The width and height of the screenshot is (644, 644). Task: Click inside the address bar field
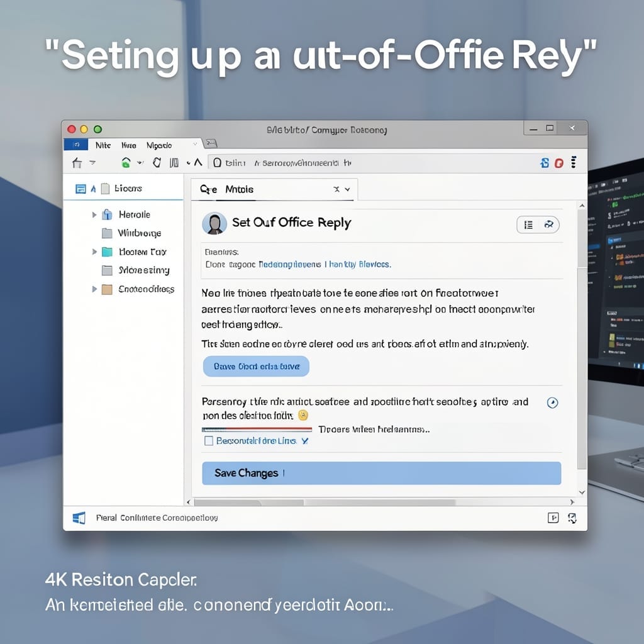(370, 163)
